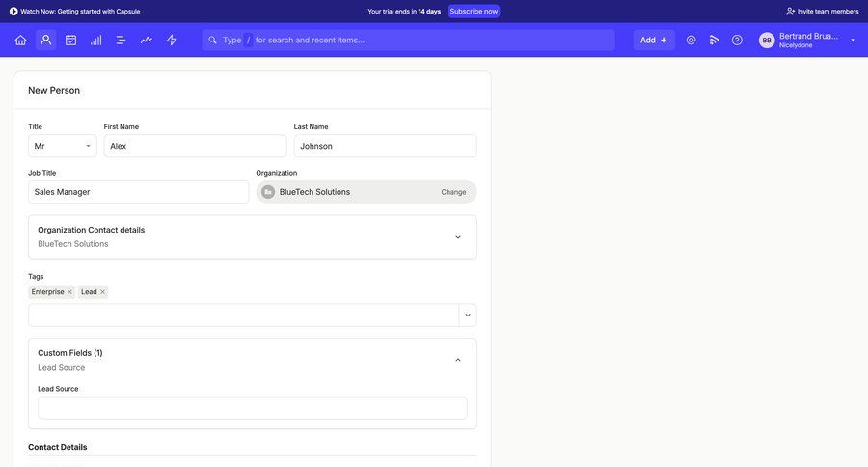The image size is (868, 467).
Task: Remove the Enterprise tag
Action: click(69, 292)
